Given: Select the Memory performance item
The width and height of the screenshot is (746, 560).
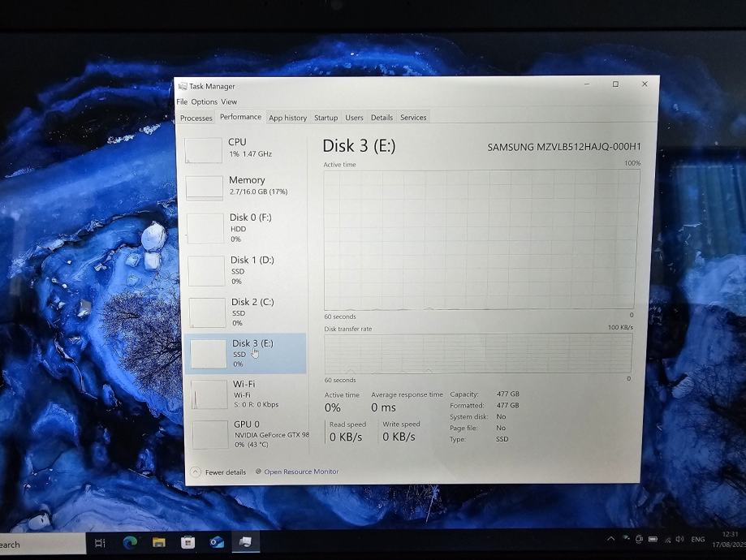Looking at the screenshot, I should [244, 187].
